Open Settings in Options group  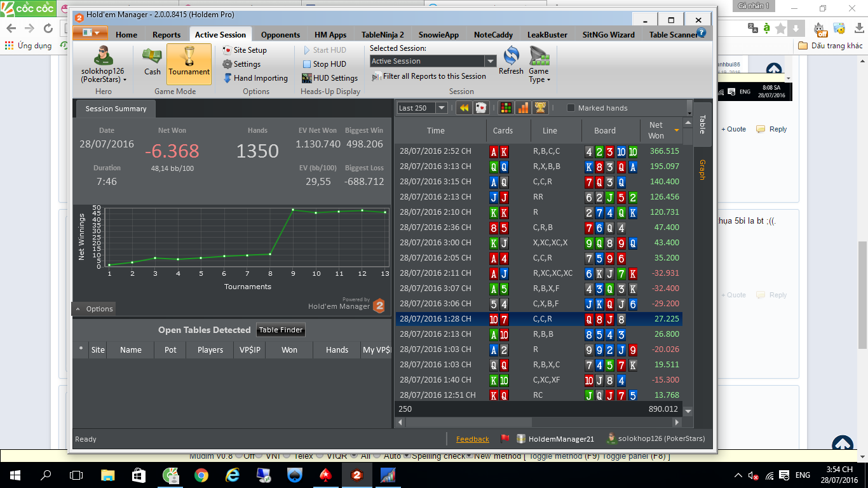click(x=241, y=64)
